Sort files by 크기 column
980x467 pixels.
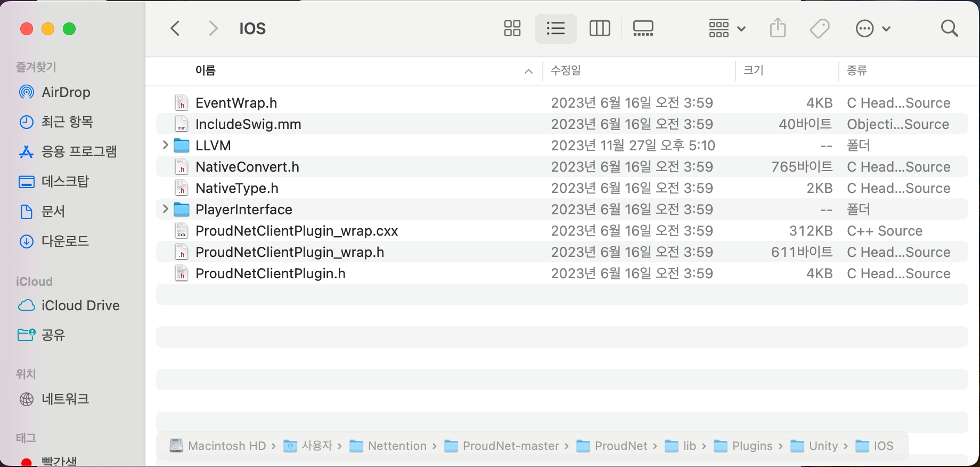(x=753, y=70)
